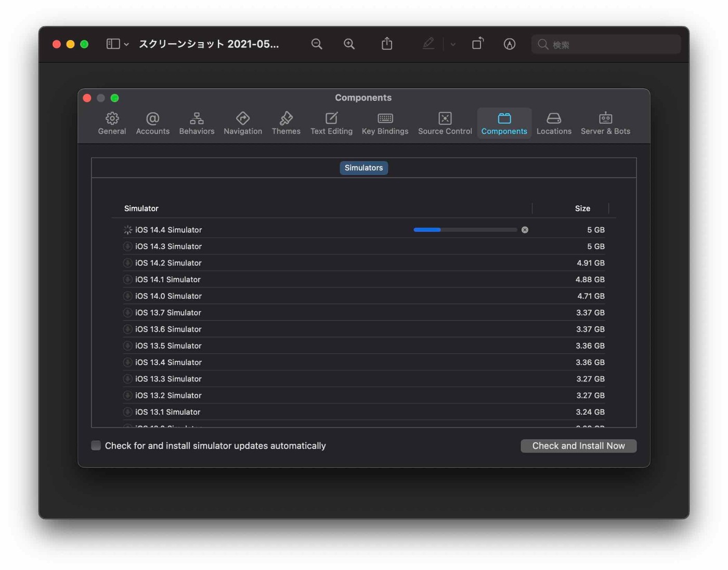Click the 4.91 GB size value
Image resolution: width=728 pixels, height=570 pixels.
(x=591, y=263)
